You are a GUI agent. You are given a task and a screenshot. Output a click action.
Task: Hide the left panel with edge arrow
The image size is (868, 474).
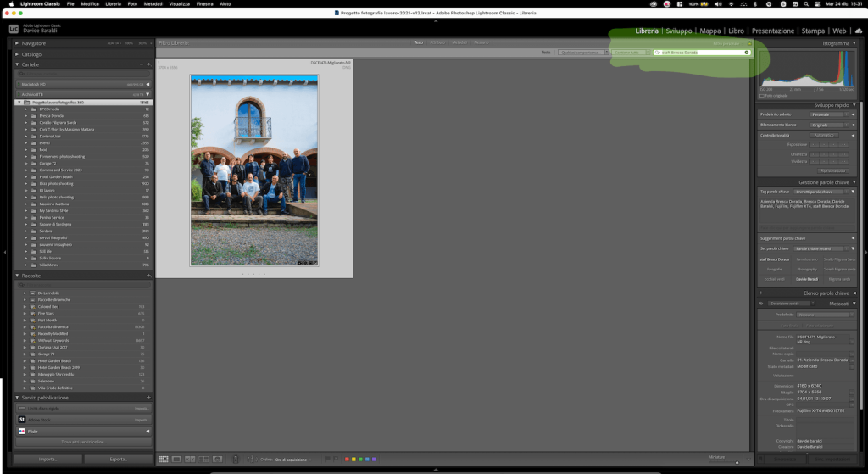click(4, 252)
